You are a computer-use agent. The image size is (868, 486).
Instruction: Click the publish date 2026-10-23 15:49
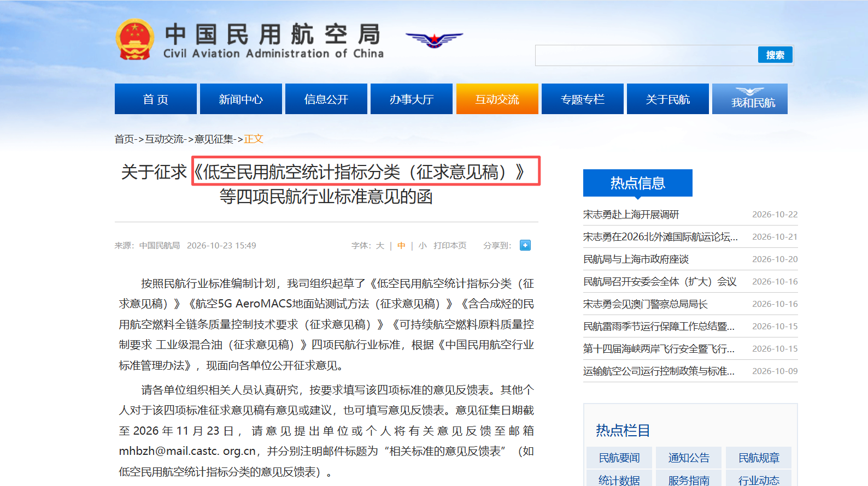[x=221, y=246]
